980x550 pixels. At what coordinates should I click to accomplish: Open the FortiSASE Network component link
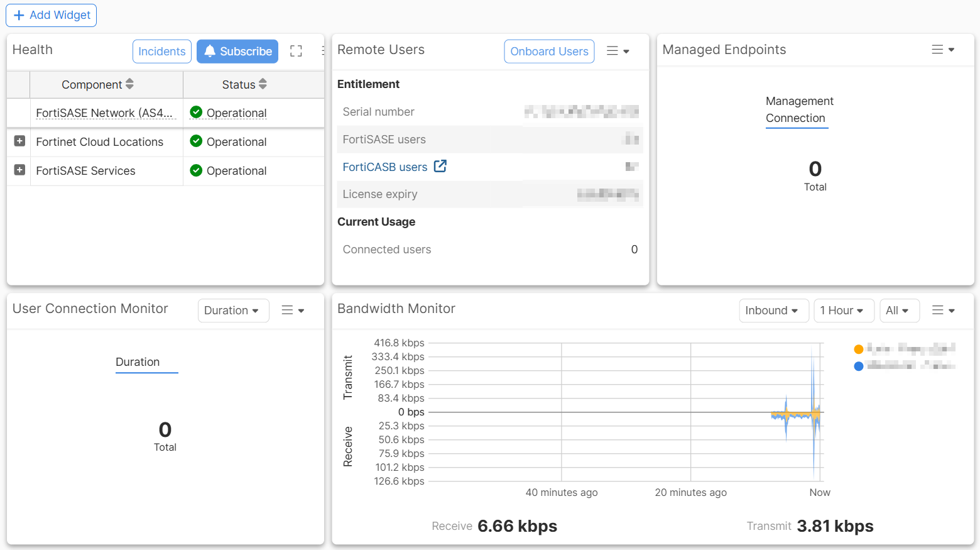click(x=104, y=113)
